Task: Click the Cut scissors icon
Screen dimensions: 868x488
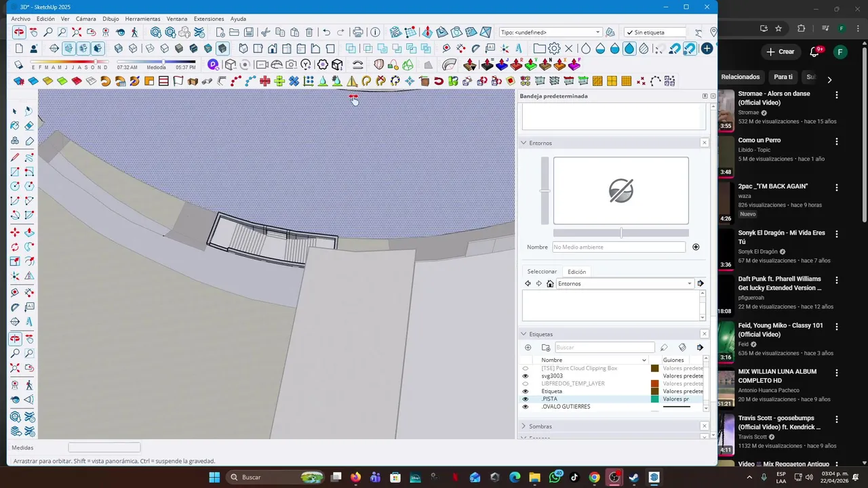Action: (265, 32)
